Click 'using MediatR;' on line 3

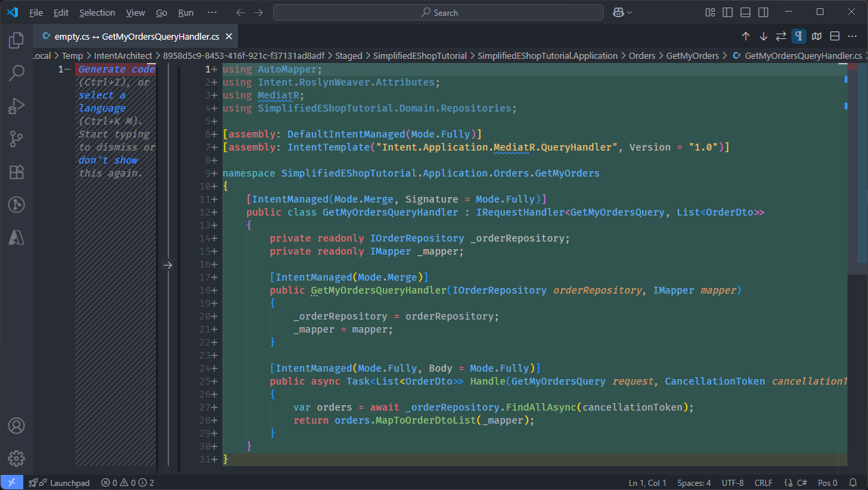tap(263, 95)
